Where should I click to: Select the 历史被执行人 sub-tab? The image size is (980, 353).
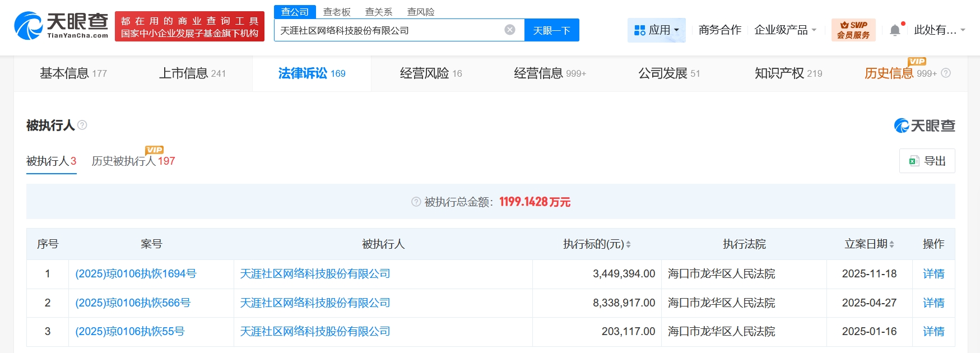point(133,161)
